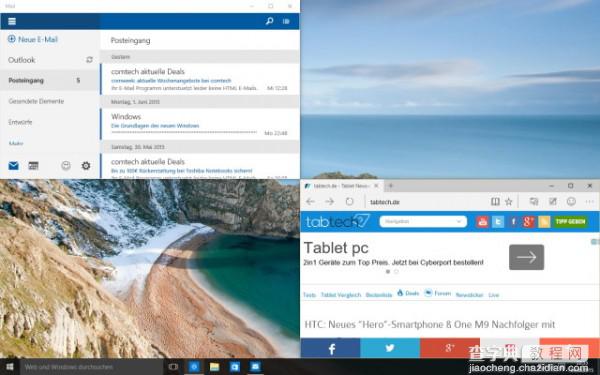This screenshot has width=600, height=375.
Task: Click the Windows Start button
Action: (10, 367)
